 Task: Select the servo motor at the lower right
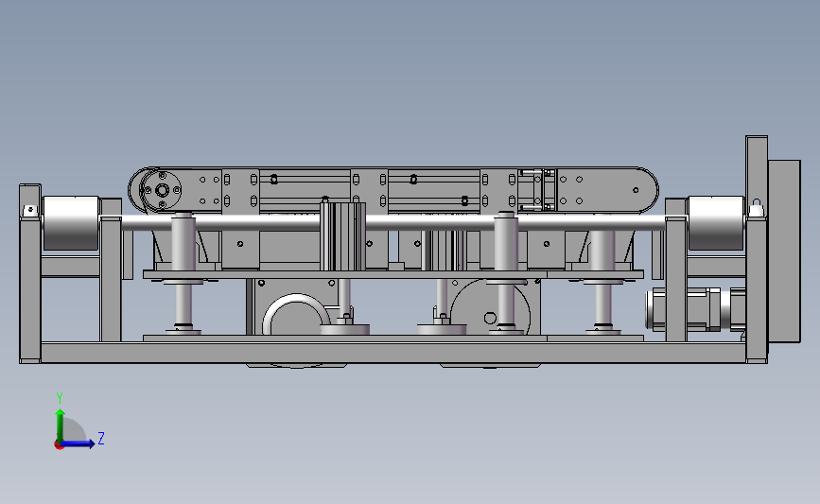[695, 309]
